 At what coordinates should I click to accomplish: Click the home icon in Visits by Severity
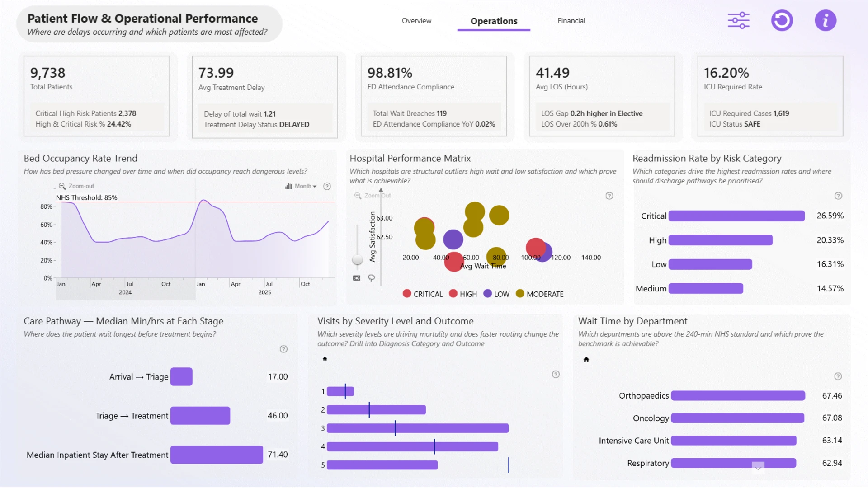point(325,359)
